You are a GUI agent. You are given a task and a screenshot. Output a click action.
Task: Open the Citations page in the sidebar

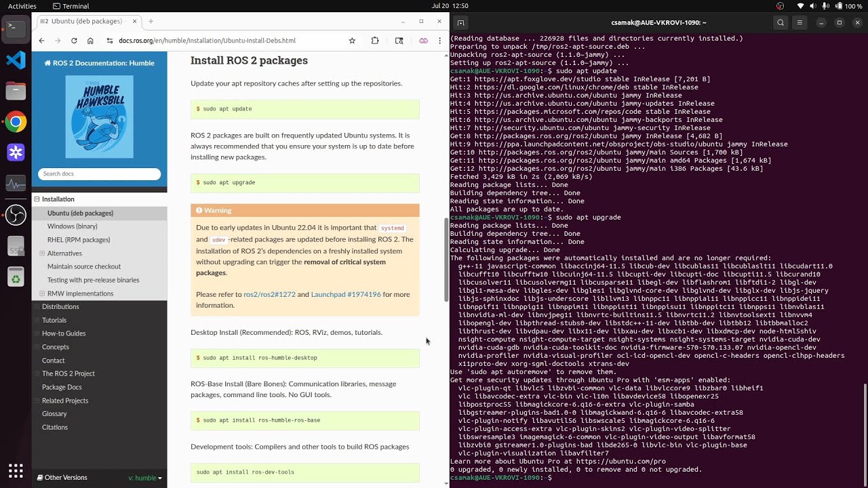(55, 428)
